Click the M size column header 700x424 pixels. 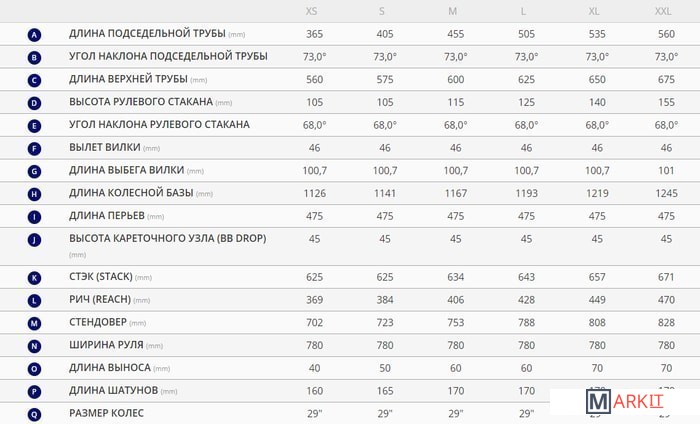coord(455,11)
